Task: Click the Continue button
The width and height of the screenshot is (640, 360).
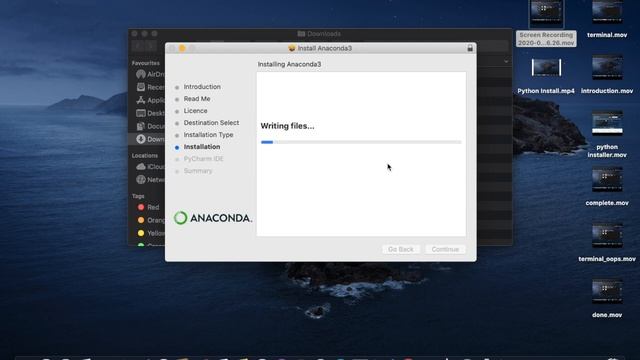Action: pyautogui.click(x=445, y=249)
